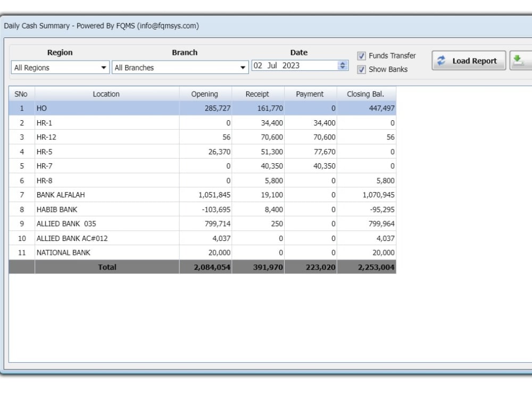Screen dimensions: 532x399
Task: Sort by the SNo column header
Action: pyautogui.click(x=21, y=94)
